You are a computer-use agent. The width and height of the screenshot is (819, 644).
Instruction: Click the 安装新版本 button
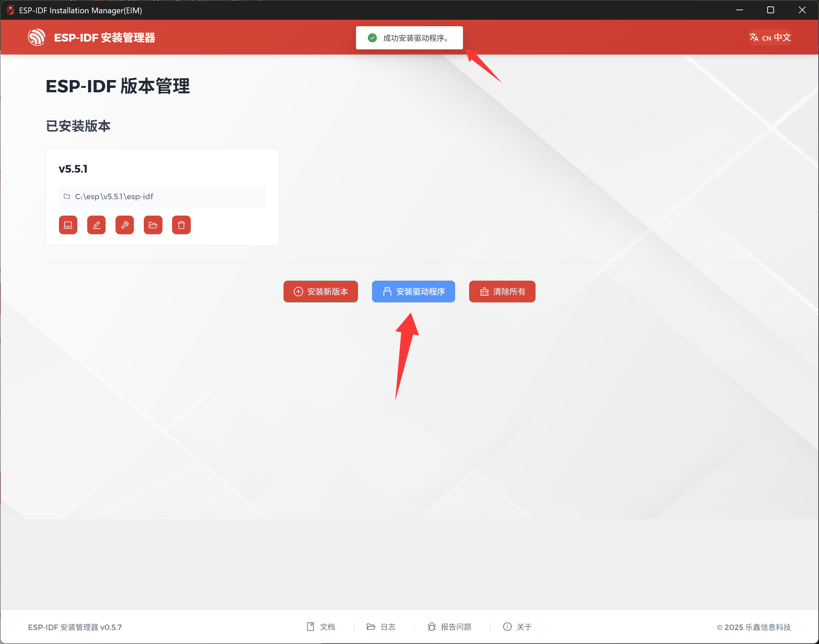tap(320, 292)
